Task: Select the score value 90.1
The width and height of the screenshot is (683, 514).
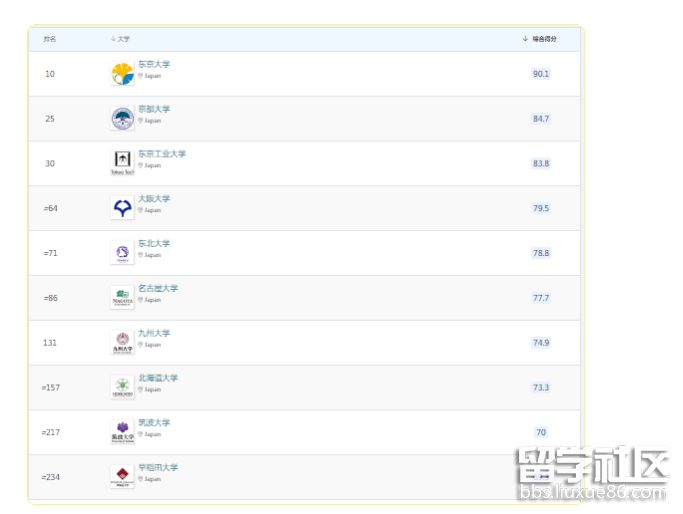Action: tap(541, 74)
